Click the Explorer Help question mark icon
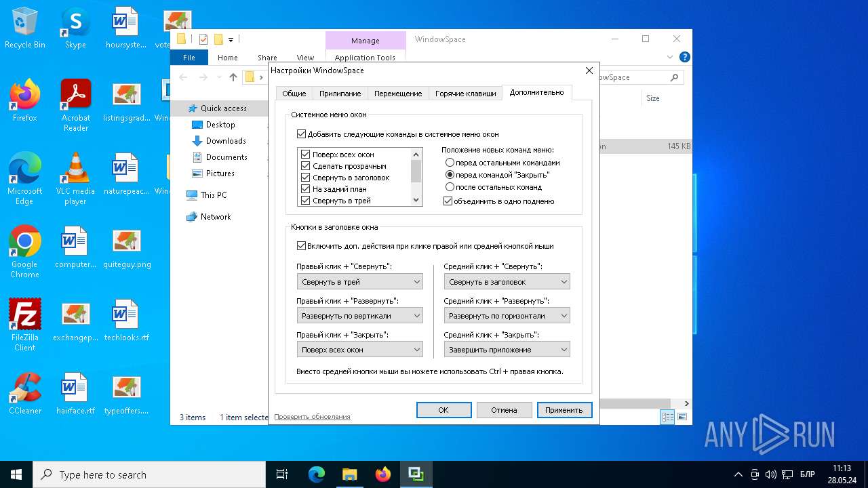 685,58
